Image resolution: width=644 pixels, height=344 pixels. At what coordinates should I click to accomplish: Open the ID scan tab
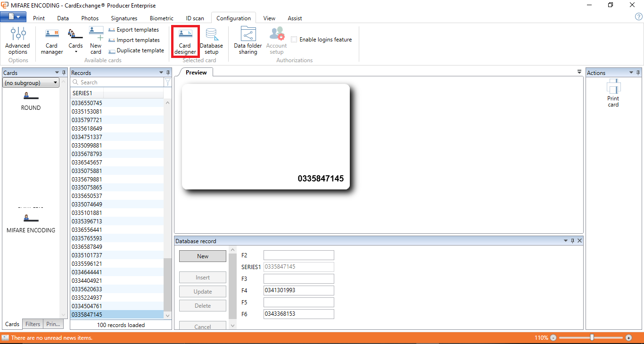(x=195, y=18)
